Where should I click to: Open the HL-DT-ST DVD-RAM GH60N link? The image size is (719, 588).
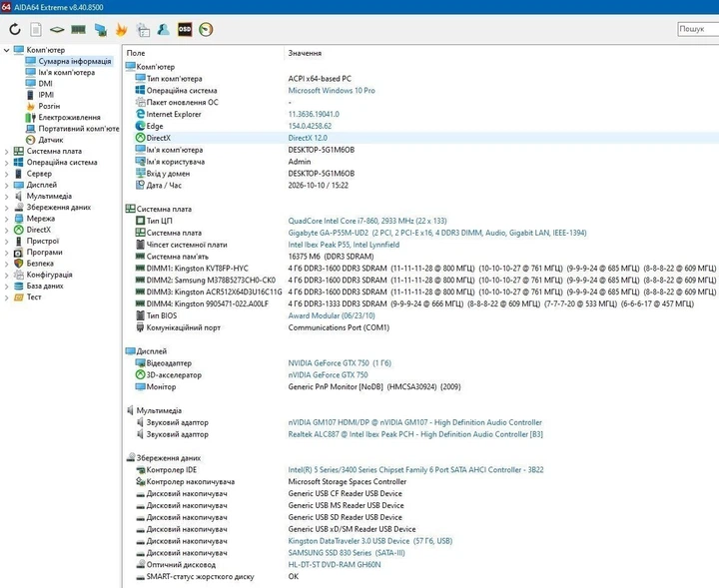click(x=335, y=565)
